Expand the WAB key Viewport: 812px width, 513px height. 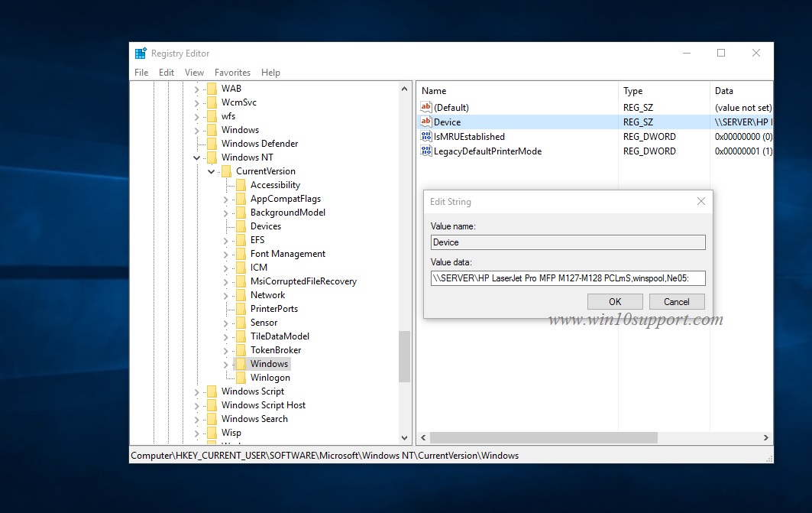[197, 88]
